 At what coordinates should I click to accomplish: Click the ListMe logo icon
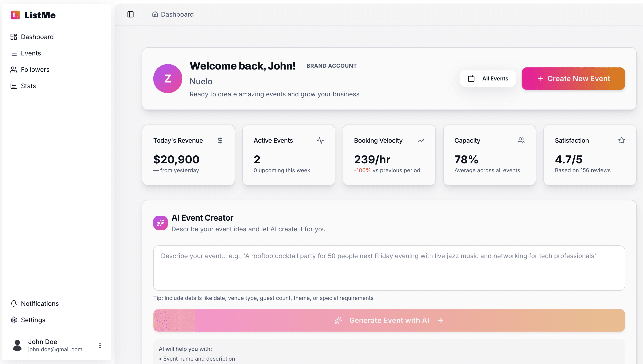point(15,15)
